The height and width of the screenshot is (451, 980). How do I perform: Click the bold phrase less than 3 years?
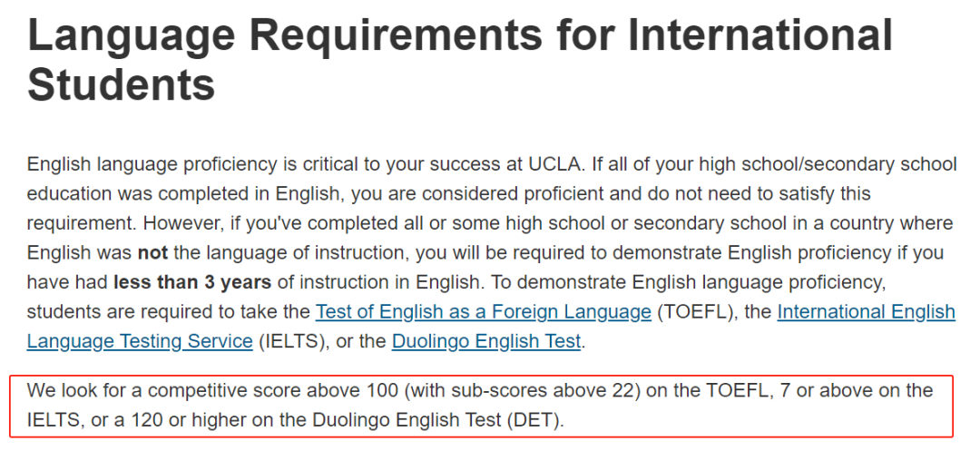coord(191,282)
